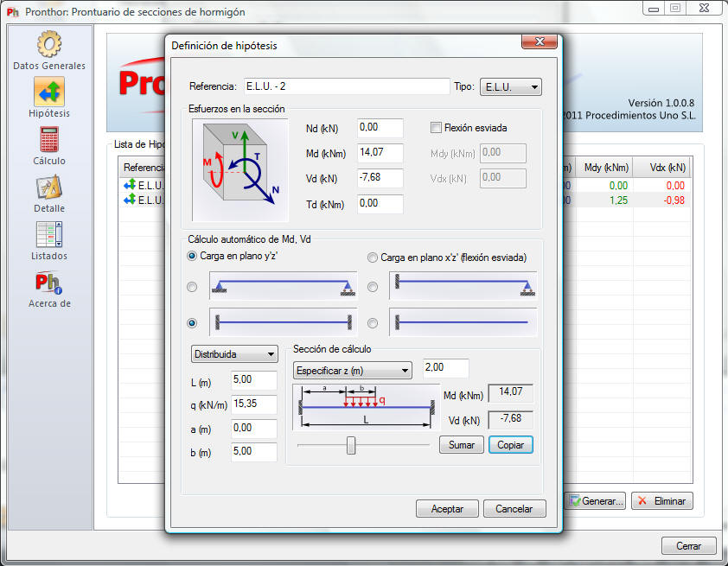Click the L (m) input field
The width and height of the screenshot is (728, 566).
tap(254, 380)
